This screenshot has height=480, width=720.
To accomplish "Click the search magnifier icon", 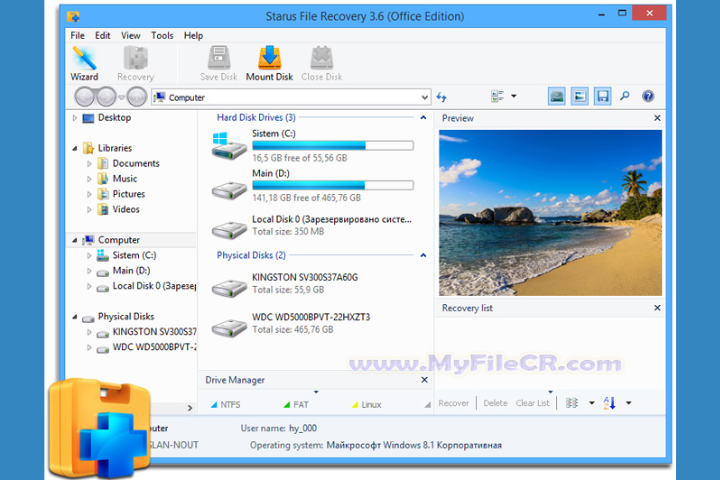I will pos(625,96).
